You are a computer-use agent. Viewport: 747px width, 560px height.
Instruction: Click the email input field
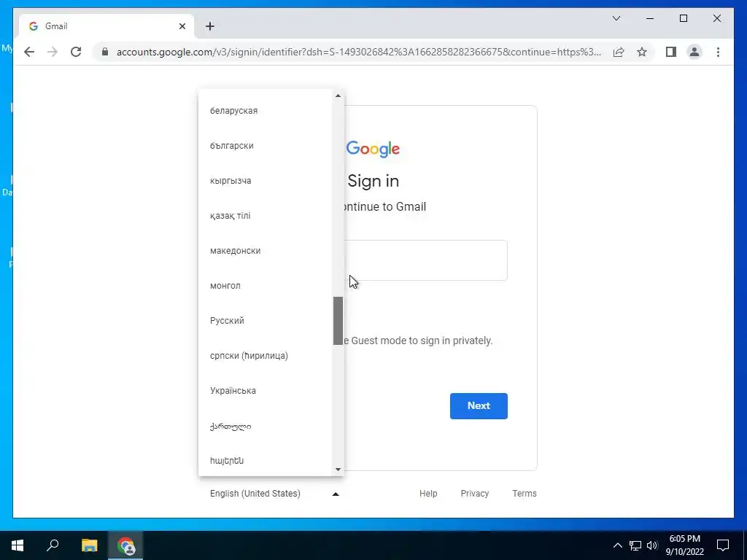click(424, 260)
